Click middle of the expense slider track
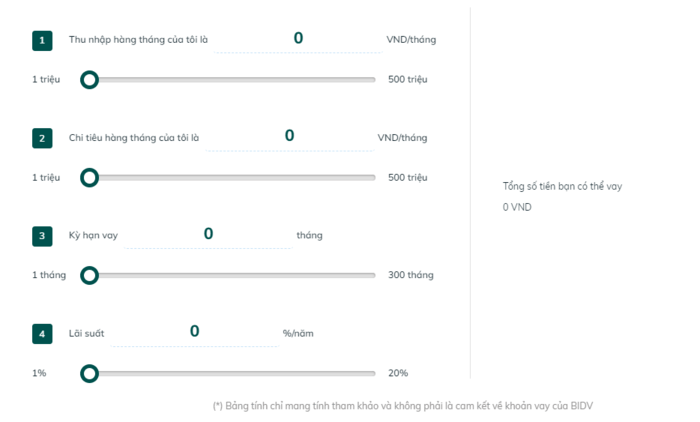Image resolution: width=700 pixels, height=422 pixels. [x=232, y=178]
